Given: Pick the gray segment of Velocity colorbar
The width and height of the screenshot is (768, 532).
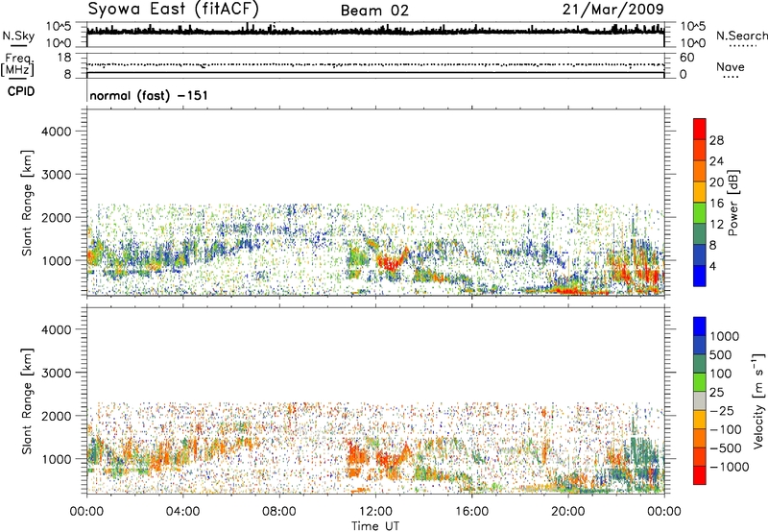Looking at the screenshot, I should click(x=700, y=400).
